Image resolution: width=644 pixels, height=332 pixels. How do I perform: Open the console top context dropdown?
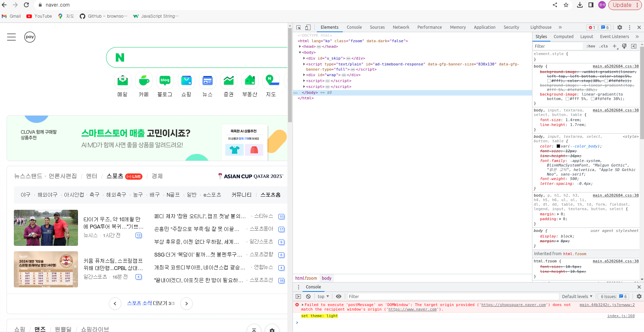click(x=323, y=296)
